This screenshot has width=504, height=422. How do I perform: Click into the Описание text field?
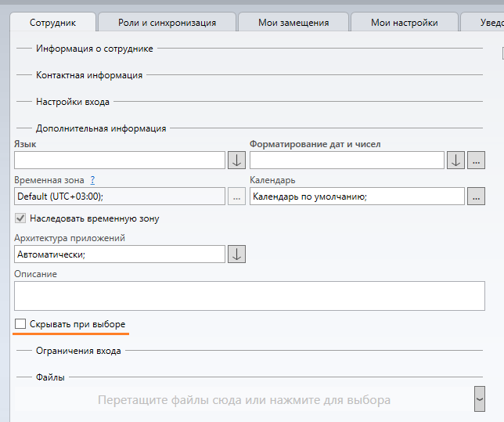pos(249,296)
